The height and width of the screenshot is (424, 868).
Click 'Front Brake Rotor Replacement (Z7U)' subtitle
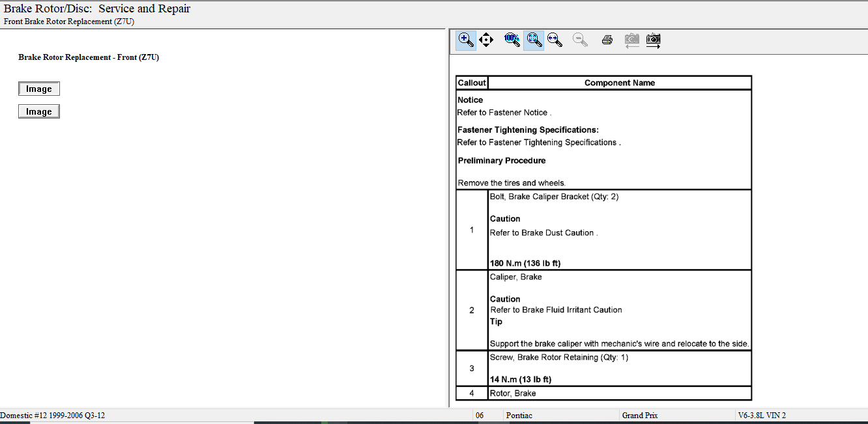coord(69,21)
